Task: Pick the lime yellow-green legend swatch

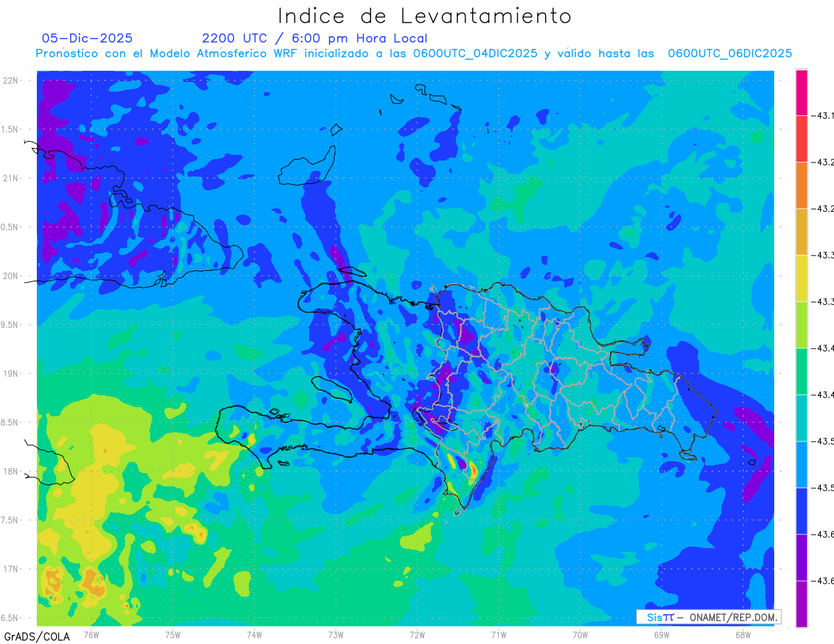Action: click(801, 325)
